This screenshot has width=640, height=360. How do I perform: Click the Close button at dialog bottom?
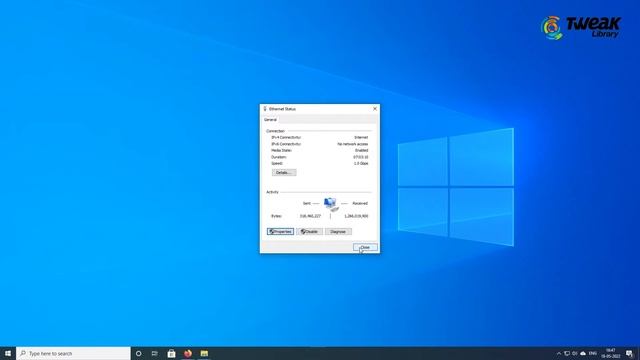[365, 247]
